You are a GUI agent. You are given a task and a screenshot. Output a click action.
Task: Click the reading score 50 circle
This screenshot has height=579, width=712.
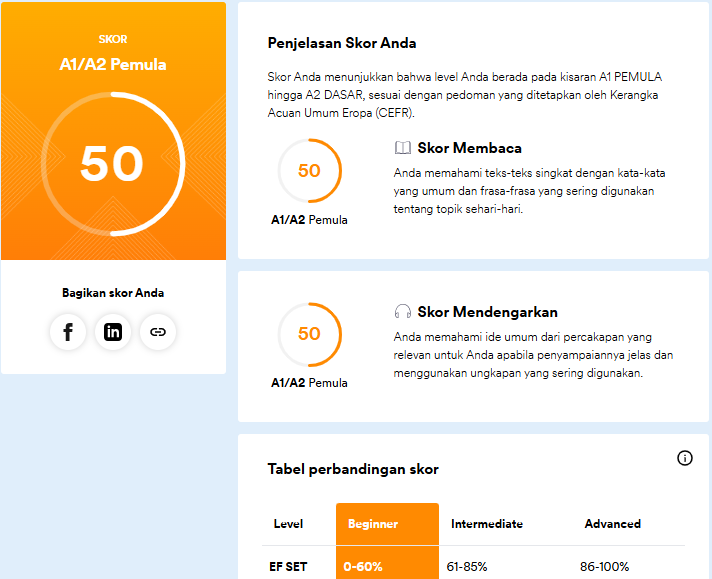pos(310,171)
